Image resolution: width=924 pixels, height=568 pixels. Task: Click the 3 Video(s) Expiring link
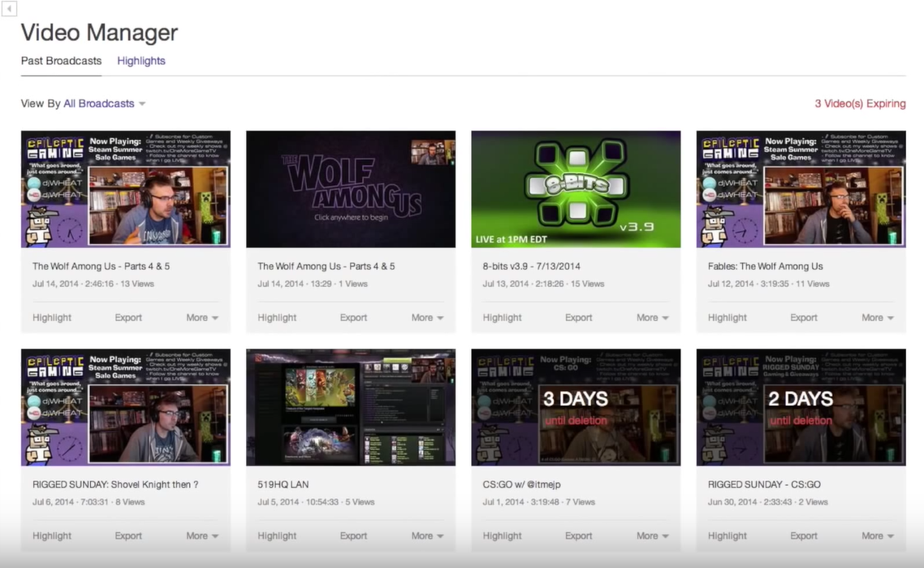point(860,104)
